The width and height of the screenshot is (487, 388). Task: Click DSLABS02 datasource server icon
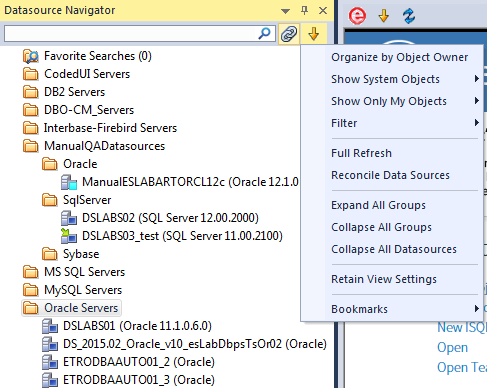coord(69,218)
